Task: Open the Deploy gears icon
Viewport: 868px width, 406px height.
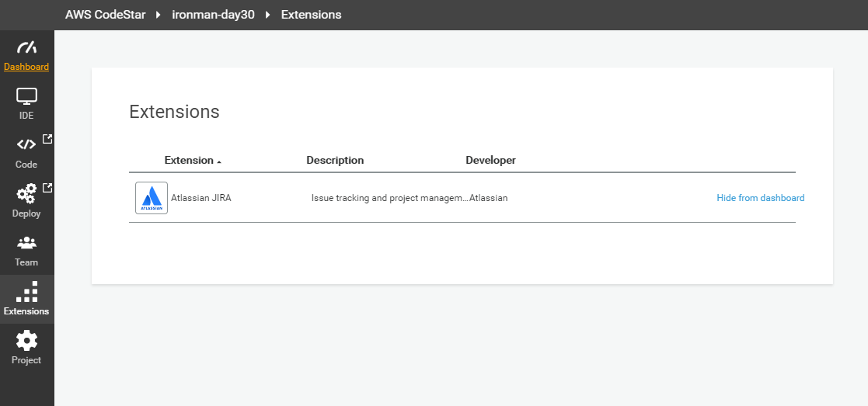Action: click(26, 194)
